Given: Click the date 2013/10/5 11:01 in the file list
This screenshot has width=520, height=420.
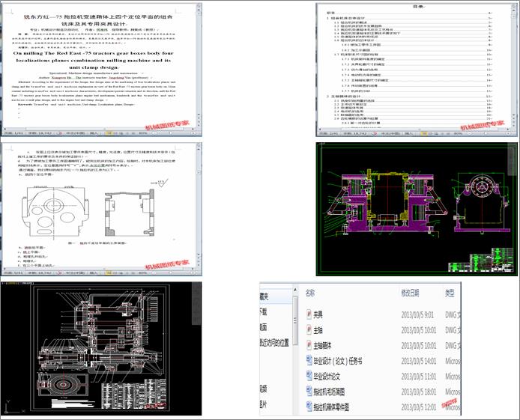Looking at the screenshot, I should pyautogui.click(x=419, y=377).
